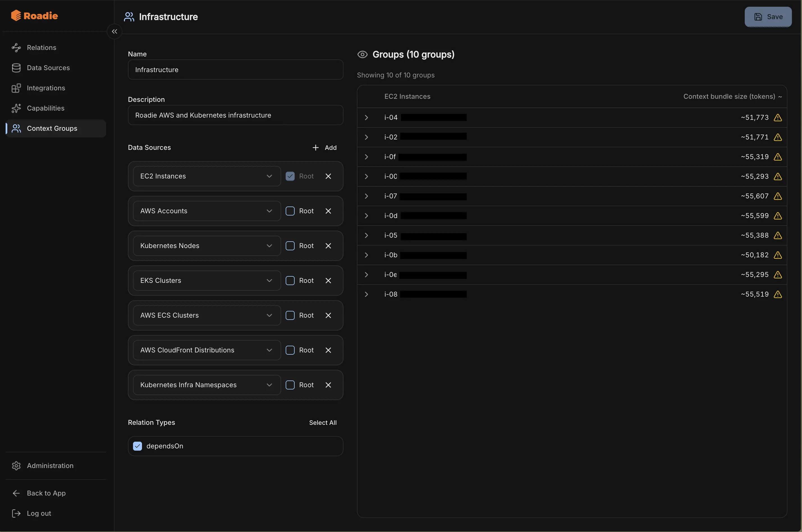Enable Root for EKS Clusters
The image size is (802, 532).
[290, 281]
